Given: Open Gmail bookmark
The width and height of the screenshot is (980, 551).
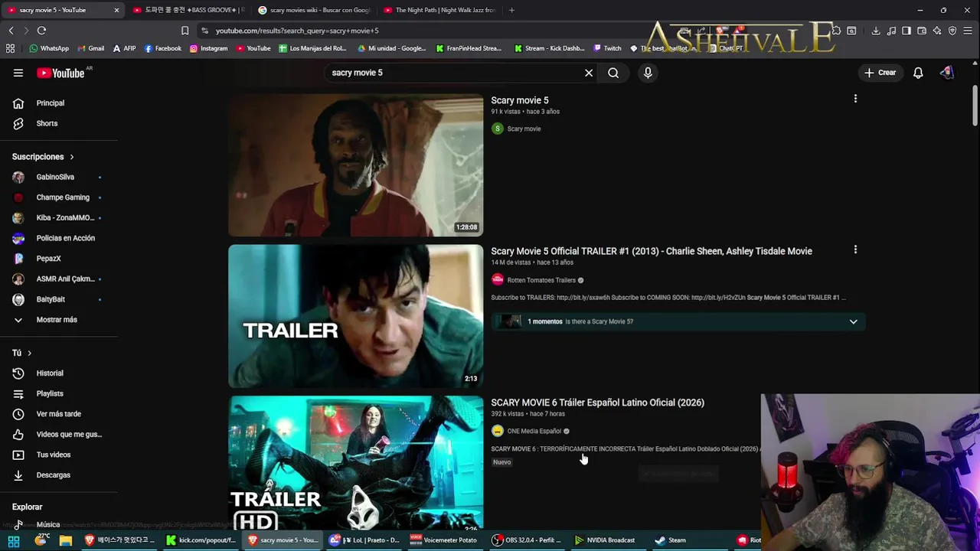Looking at the screenshot, I should (x=90, y=48).
